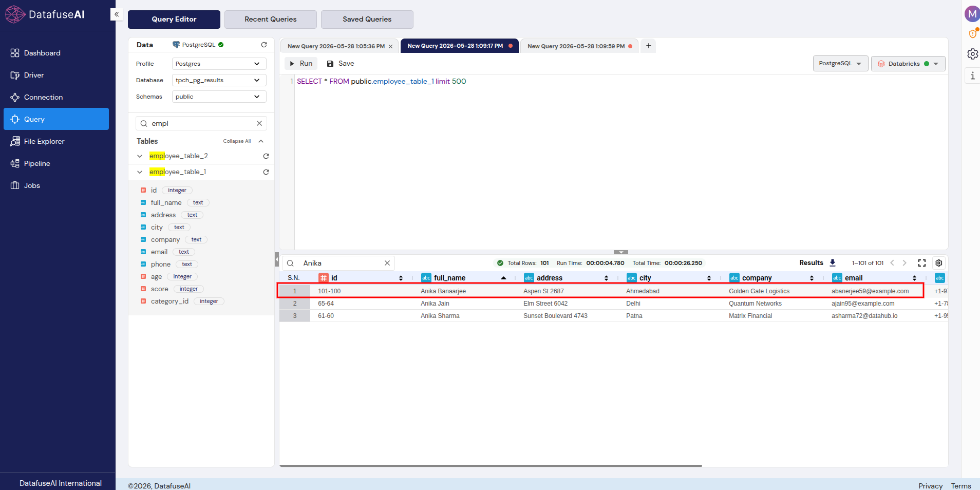Collapse the results pane divider handle

[x=621, y=252]
